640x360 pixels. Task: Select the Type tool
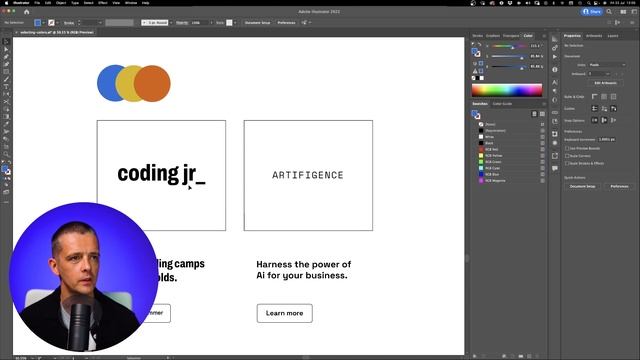point(6,87)
